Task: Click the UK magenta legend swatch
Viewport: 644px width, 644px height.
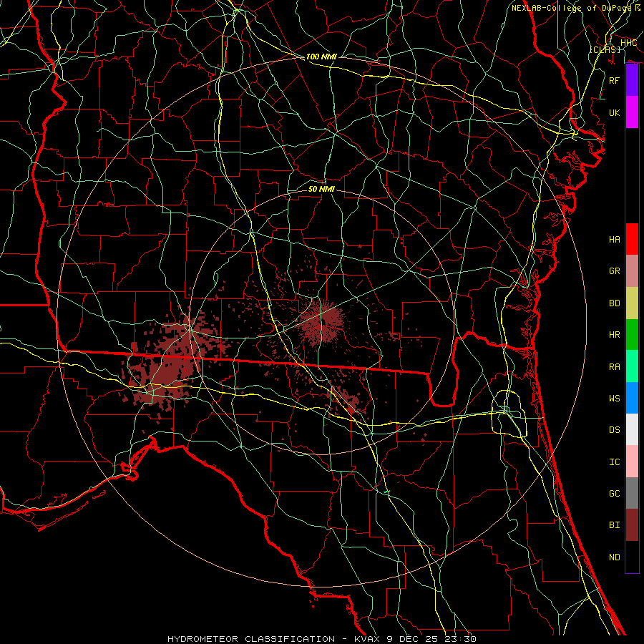Action: (632, 112)
